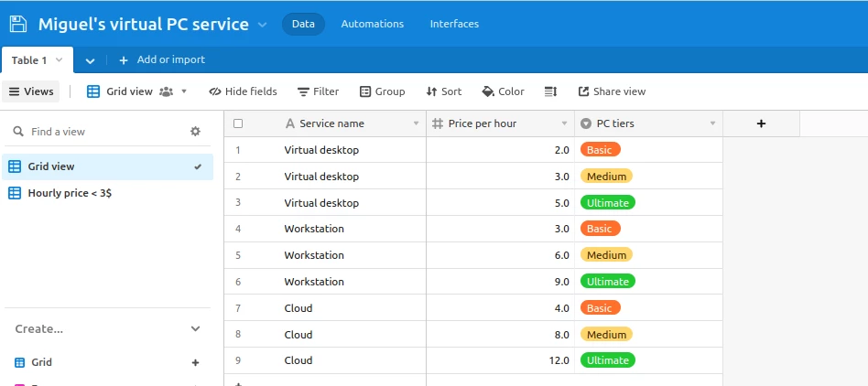Viewport: 868px width, 386px height.
Task: Add new Grid view plus button
Action: [x=195, y=363]
